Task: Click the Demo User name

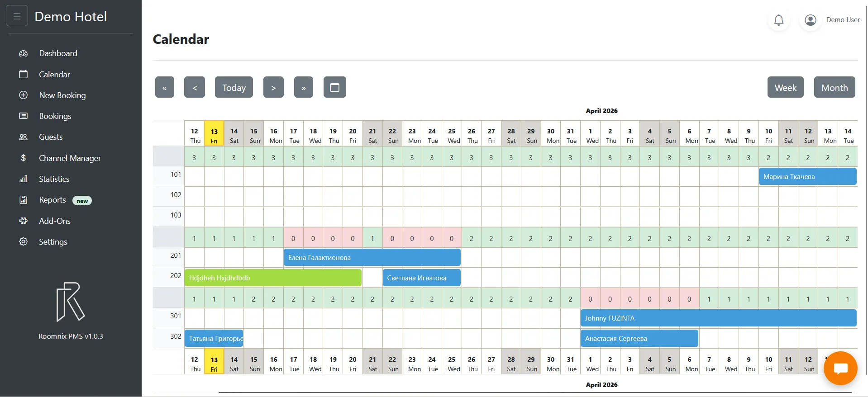Action: [x=843, y=20]
